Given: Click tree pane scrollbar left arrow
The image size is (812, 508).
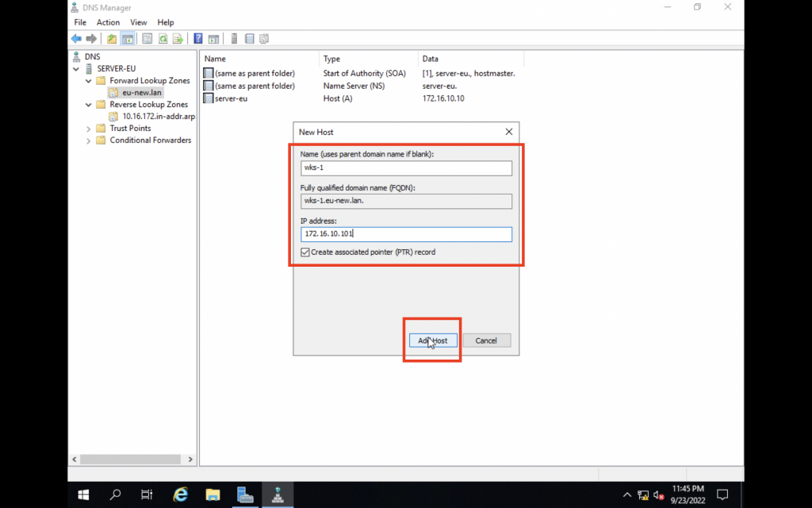Looking at the screenshot, I should [x=75, y=460].
